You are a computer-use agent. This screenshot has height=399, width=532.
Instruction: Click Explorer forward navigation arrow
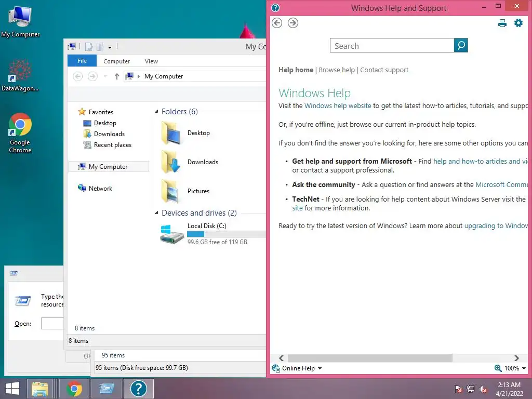coord(92,76)
